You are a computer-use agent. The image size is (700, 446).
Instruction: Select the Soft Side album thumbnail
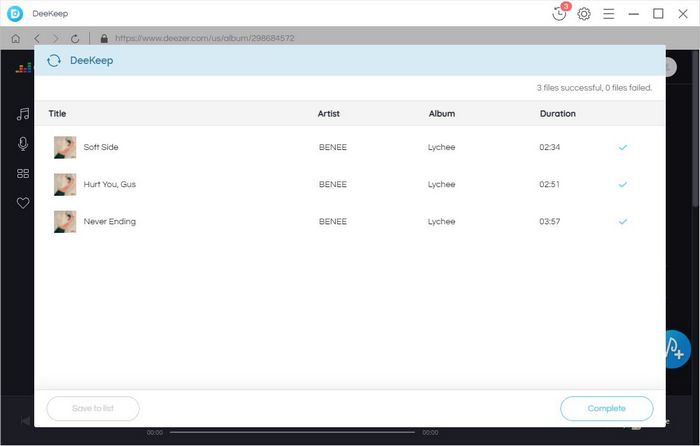65,147
